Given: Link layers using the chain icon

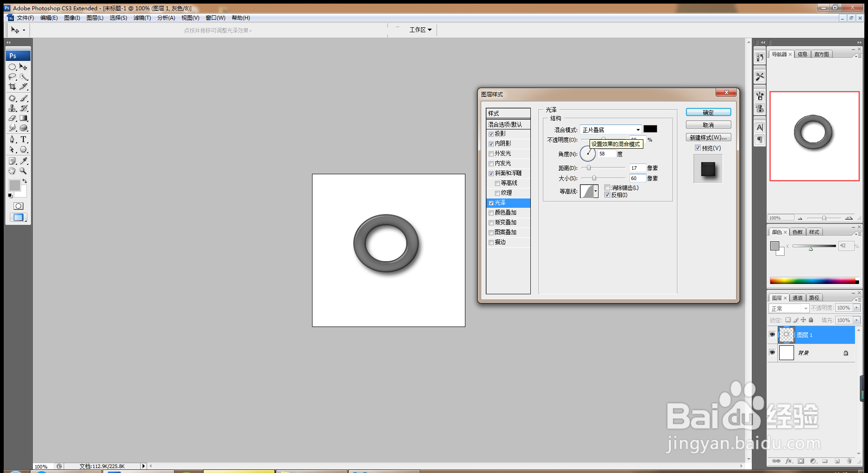Looking at the screenshot, I should 776,461.
